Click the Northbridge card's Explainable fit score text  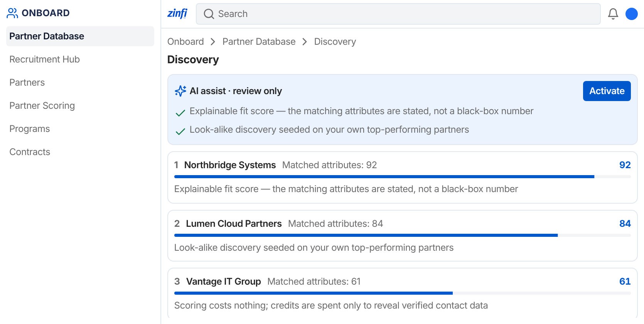(346, 189)
